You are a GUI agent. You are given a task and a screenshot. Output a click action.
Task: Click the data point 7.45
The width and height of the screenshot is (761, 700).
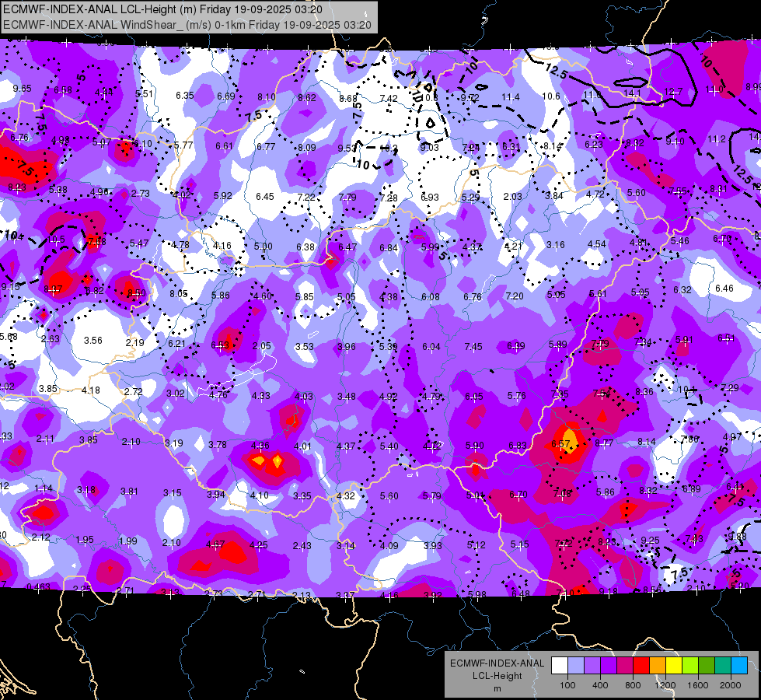point(473,346)
